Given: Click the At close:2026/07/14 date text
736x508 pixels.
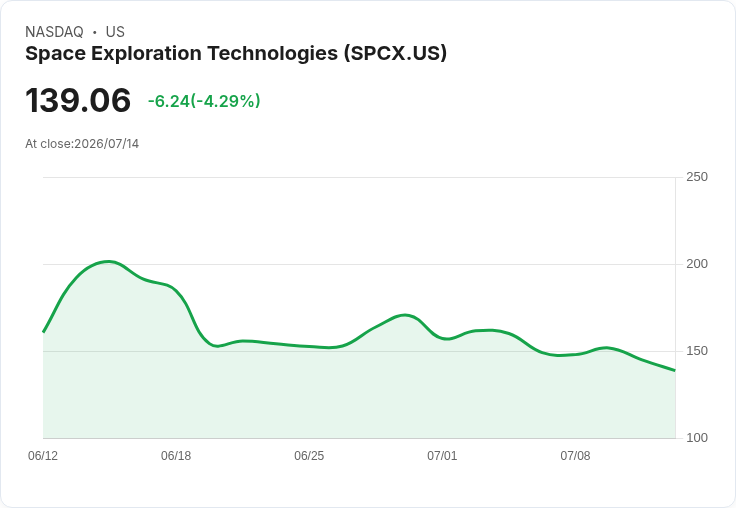Looking at the screenshot, I should click(82, 144).
